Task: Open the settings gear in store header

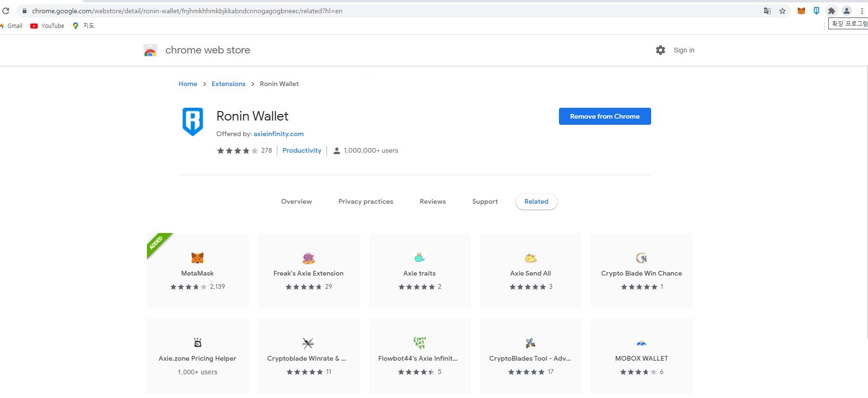Action: (661, 50)
